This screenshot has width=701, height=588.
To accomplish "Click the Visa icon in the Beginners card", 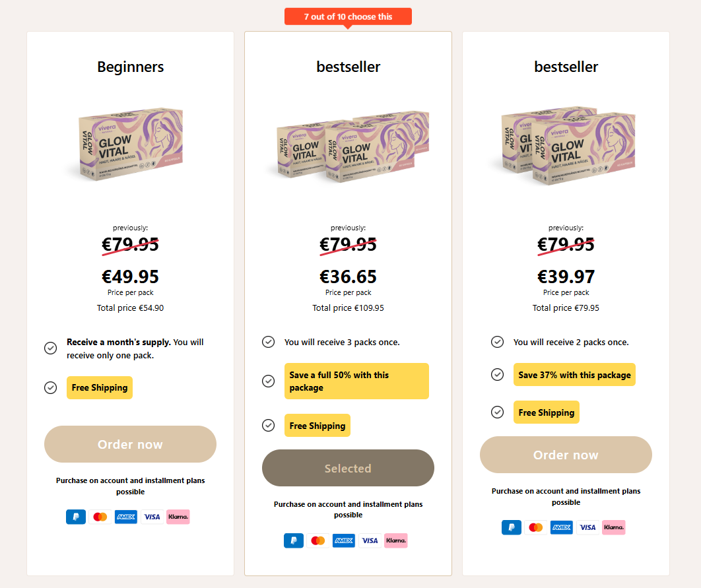I will pyautogui.click(x=152, y=517).
